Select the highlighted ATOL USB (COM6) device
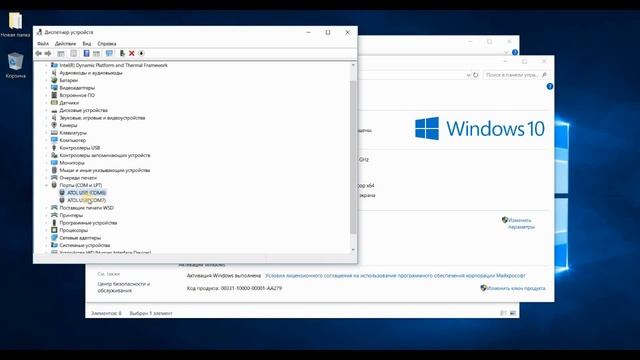Screen dimensions: 640x360 [x=87, y=193]
